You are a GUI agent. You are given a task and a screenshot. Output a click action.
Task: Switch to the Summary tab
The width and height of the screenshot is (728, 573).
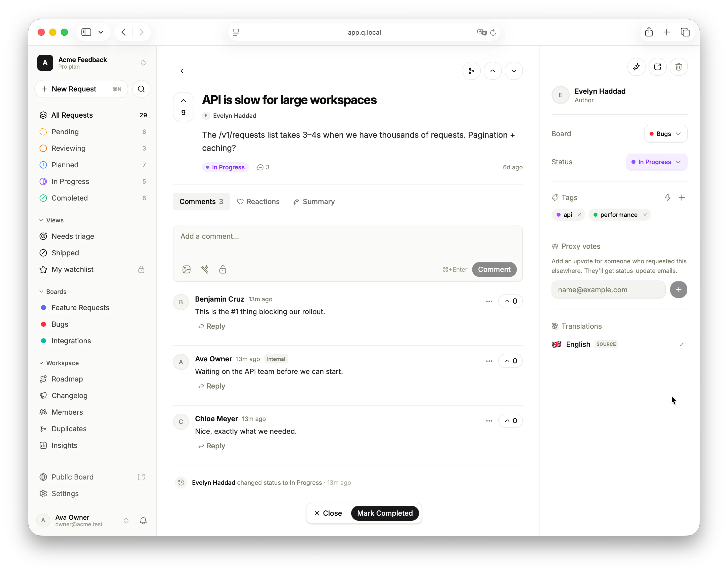pos(314,202)
